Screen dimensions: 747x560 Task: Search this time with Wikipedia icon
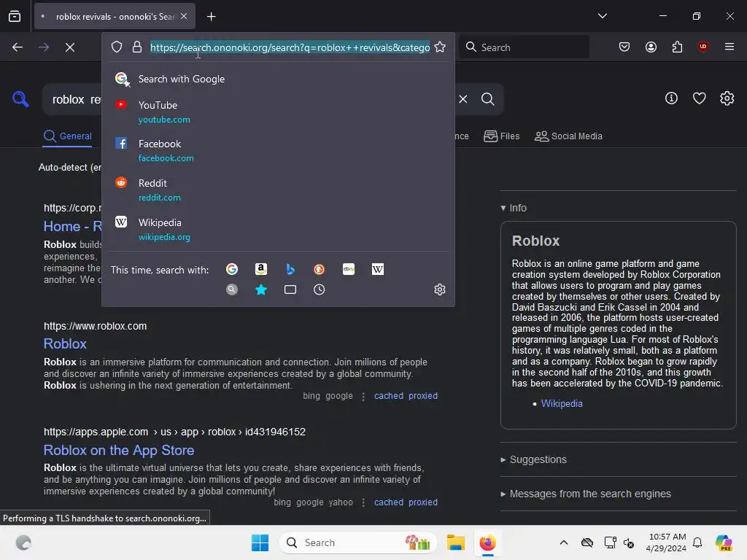pos(377,270)
